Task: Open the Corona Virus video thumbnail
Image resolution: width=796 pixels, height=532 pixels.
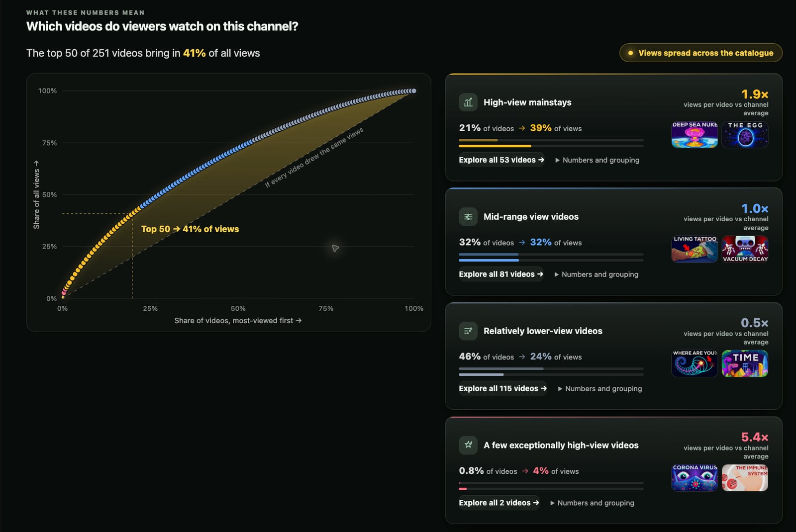Action: click(695, 478)
